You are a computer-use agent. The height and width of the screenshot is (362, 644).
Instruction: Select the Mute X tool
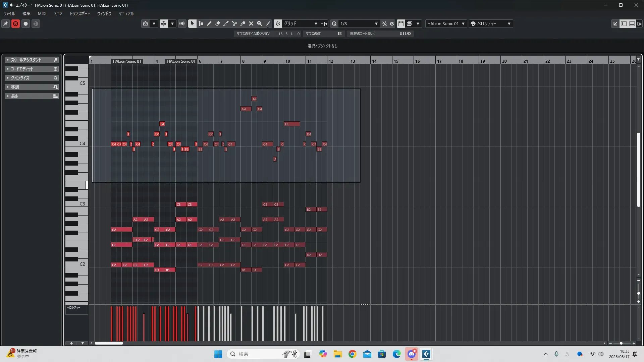[x=251, y=23]
